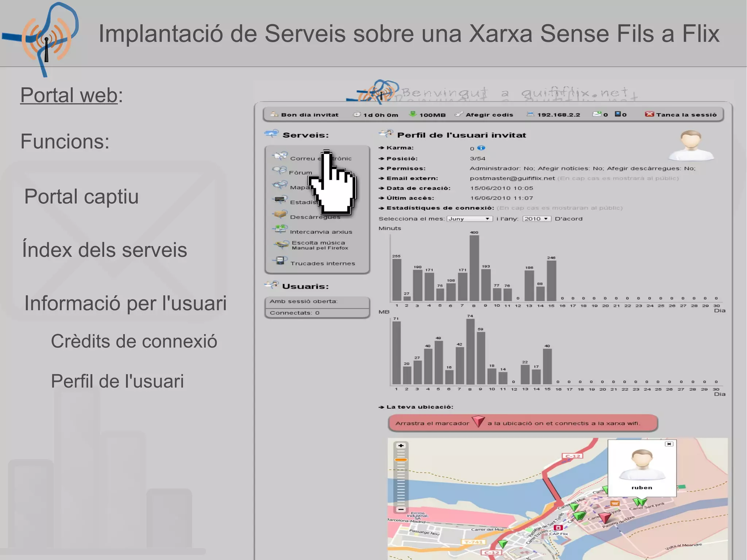Click the map zoom-out minus button

tap(401, 509)
